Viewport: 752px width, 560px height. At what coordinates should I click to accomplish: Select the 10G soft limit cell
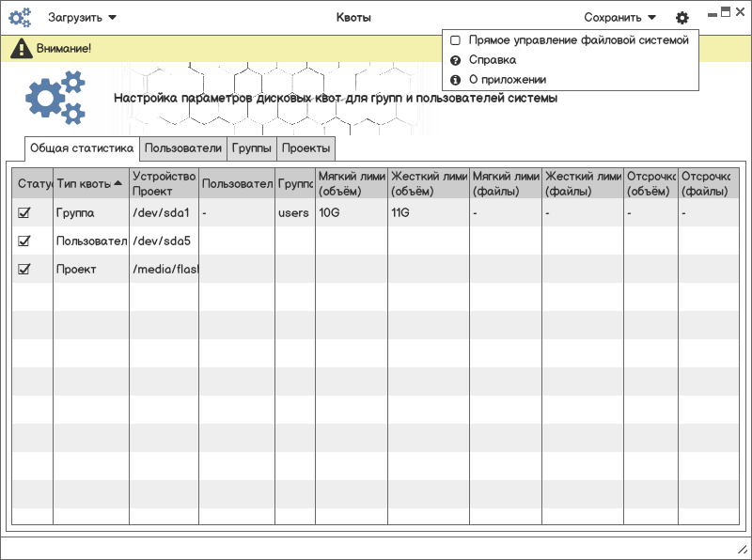pyautogui.click(x=352, y=212)
